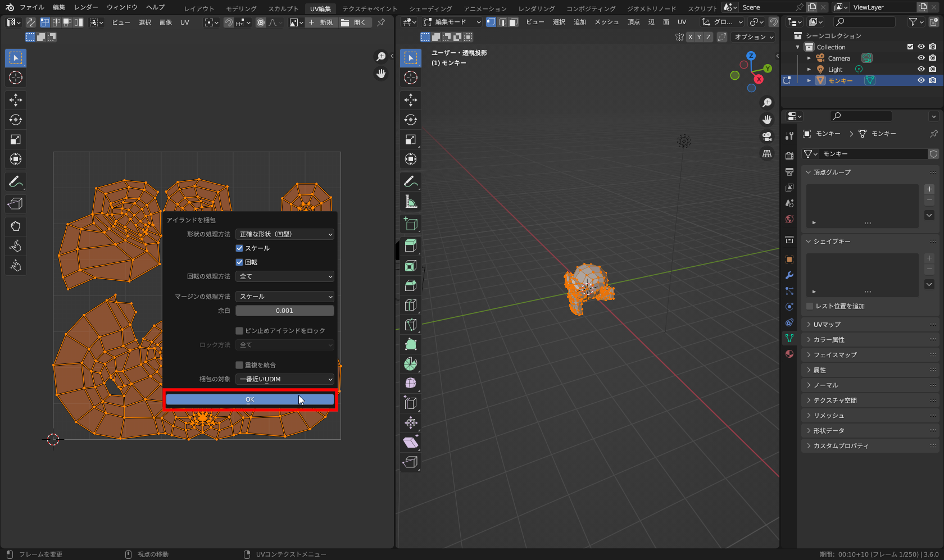Image resolution: width=944 pixels, height=560 pixels.
Task: Switch to the シェーディング workspace tab
Action: pyautogui.click(x=430, y=8)
